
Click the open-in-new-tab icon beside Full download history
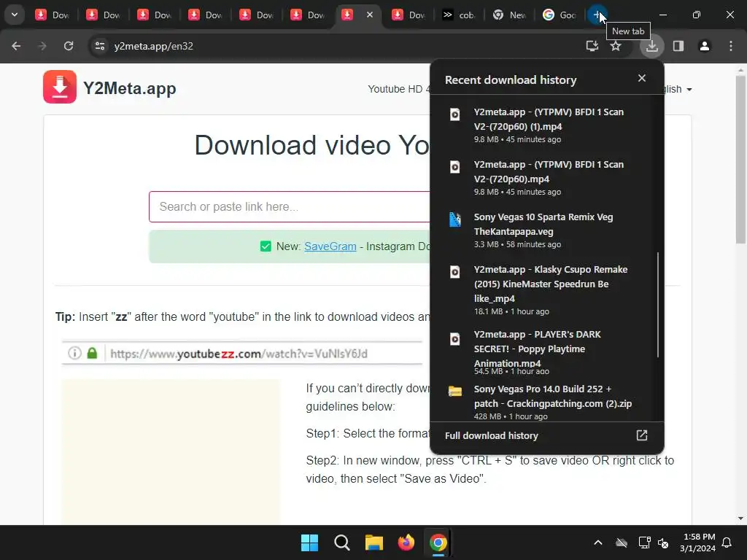click(642, 435)
